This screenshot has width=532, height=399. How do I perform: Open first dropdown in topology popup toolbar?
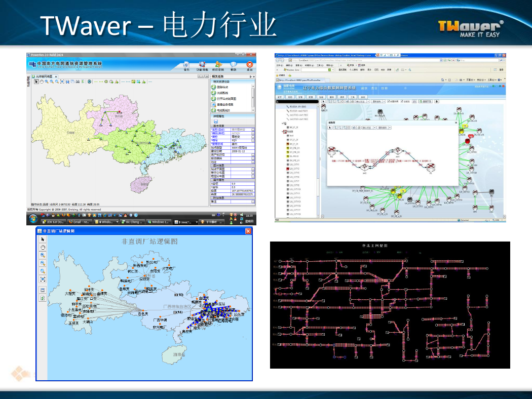pyautogui.click(x=369, y=128)
